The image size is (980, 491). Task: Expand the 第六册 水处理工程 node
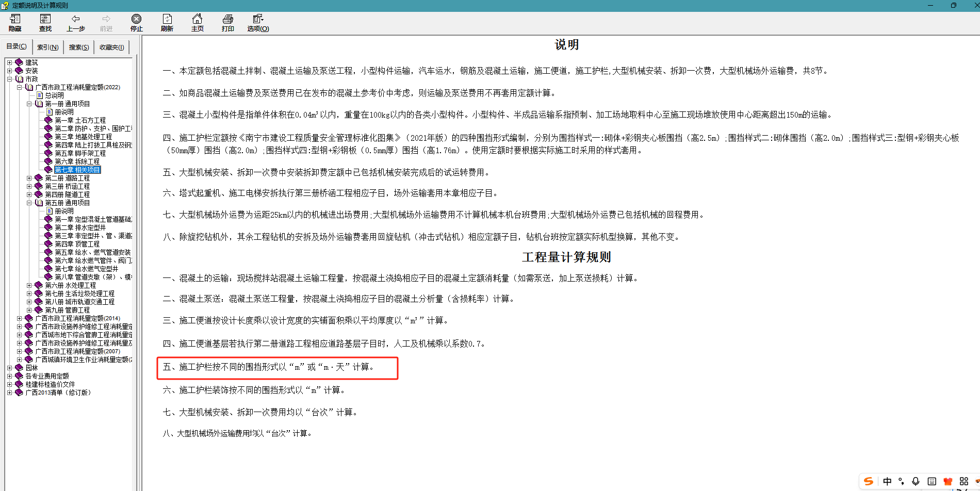tap(29, 285)
